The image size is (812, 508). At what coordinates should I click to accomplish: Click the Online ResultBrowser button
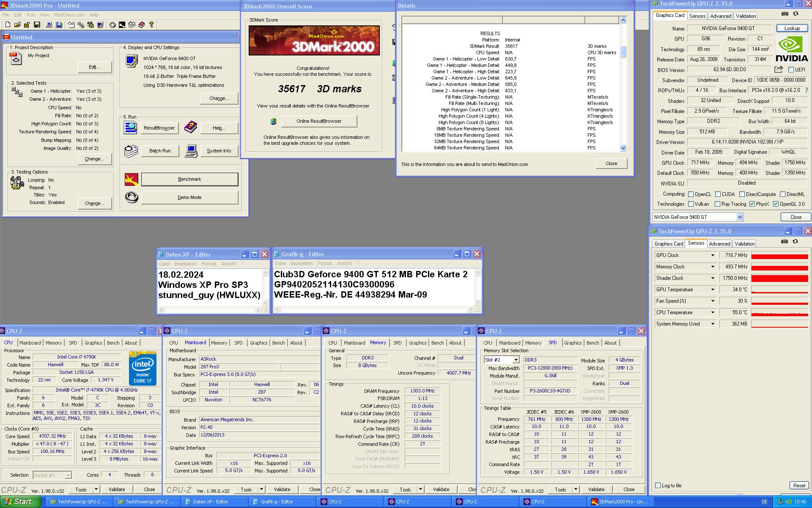click(x=319, y=121)
